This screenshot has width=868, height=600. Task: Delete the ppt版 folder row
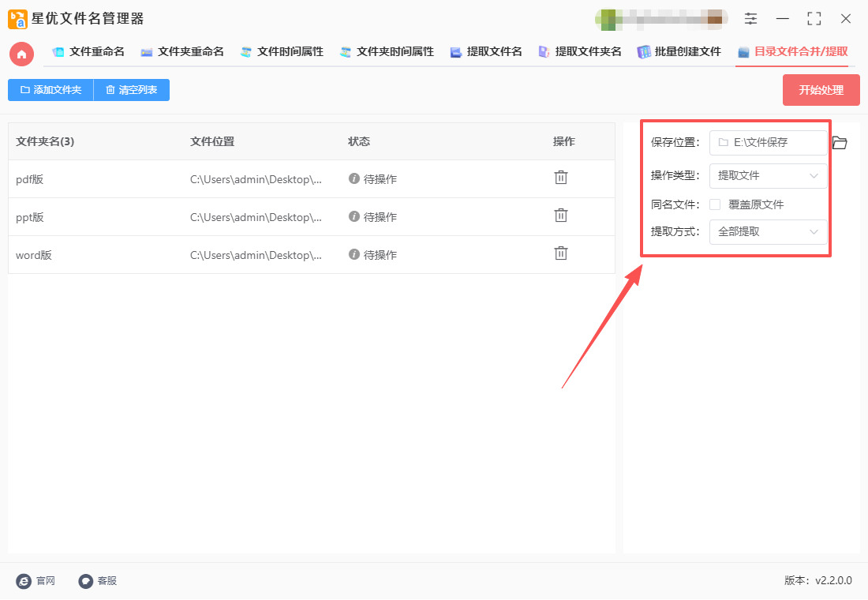561,216
